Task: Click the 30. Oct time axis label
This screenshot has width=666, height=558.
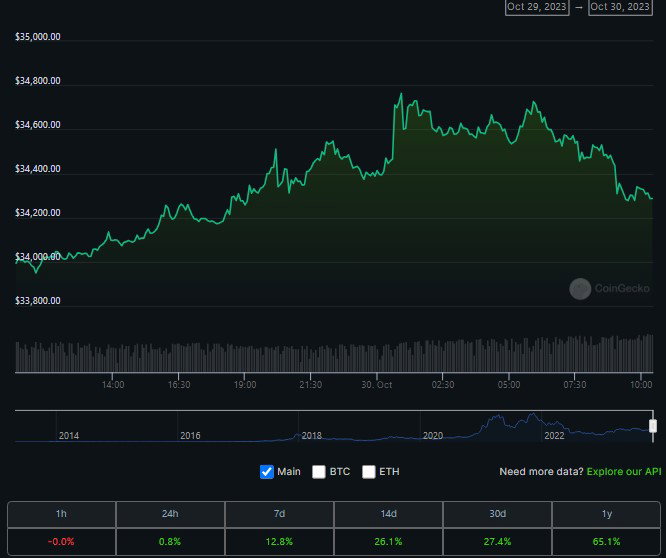Action: 377,385
